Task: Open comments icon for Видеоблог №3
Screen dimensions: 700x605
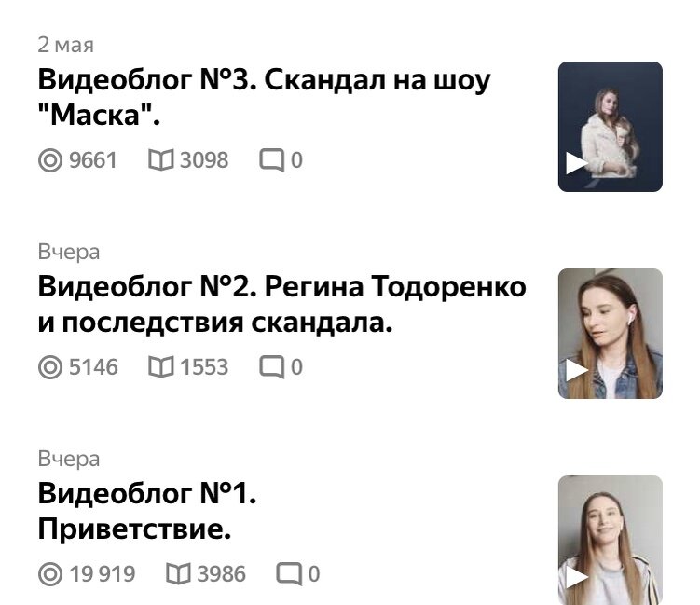Action: (272, 160)
